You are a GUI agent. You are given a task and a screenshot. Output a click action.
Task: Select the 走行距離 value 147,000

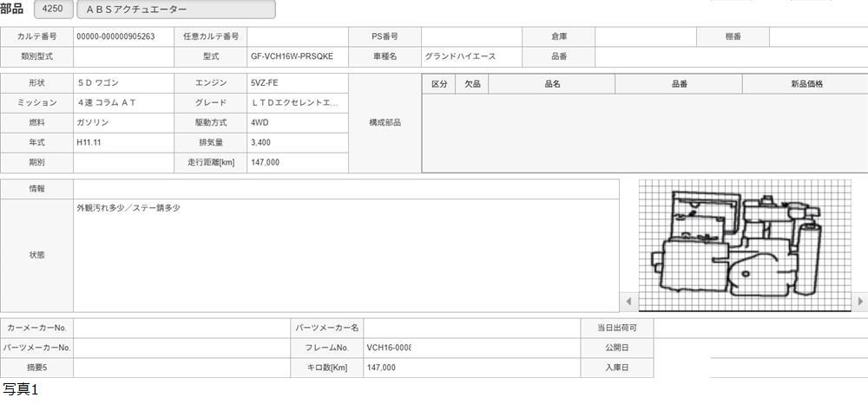click(297, 162)
